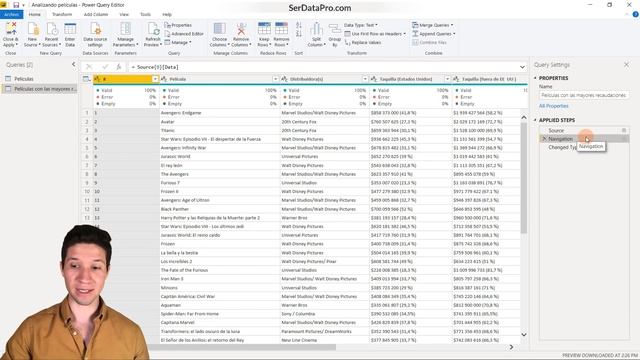
Task: Open the Data Type: Text dropdown
Action: pos(361,25)
